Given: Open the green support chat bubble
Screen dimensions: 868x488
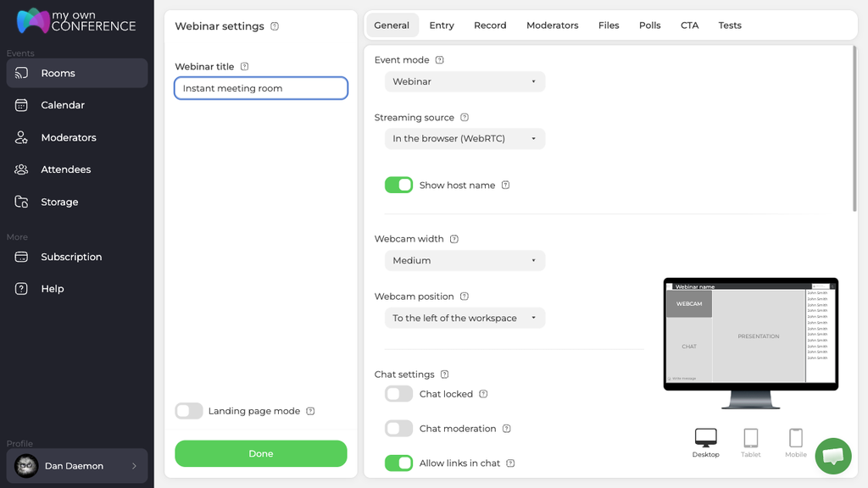Looking at the screenshot, I should click(833, 456).
